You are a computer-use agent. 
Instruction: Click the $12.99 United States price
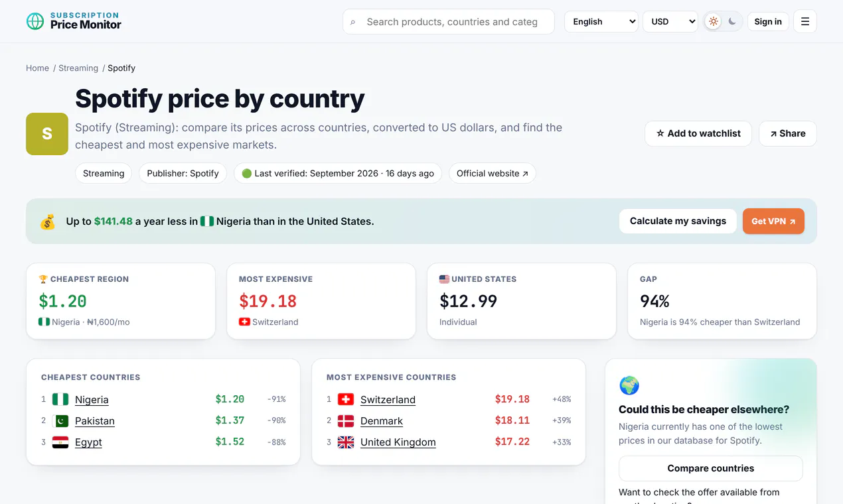pyautogui.click(x=468, y=301)
